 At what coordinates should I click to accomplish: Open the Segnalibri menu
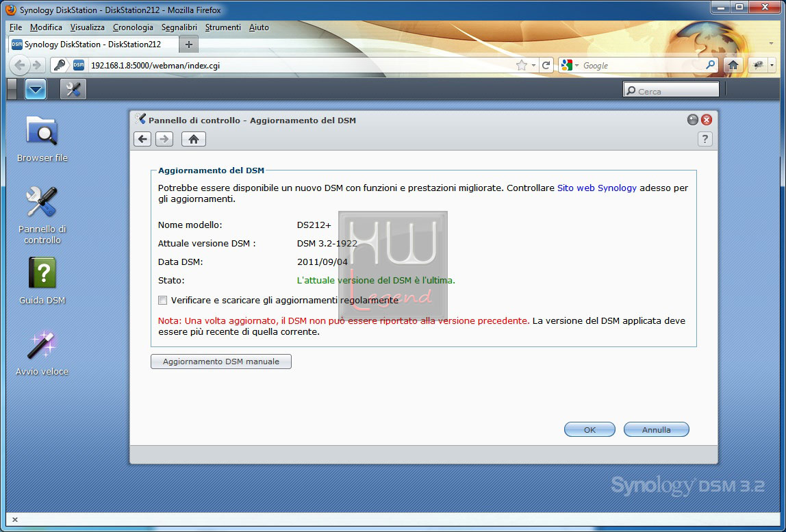pos(179,27)
